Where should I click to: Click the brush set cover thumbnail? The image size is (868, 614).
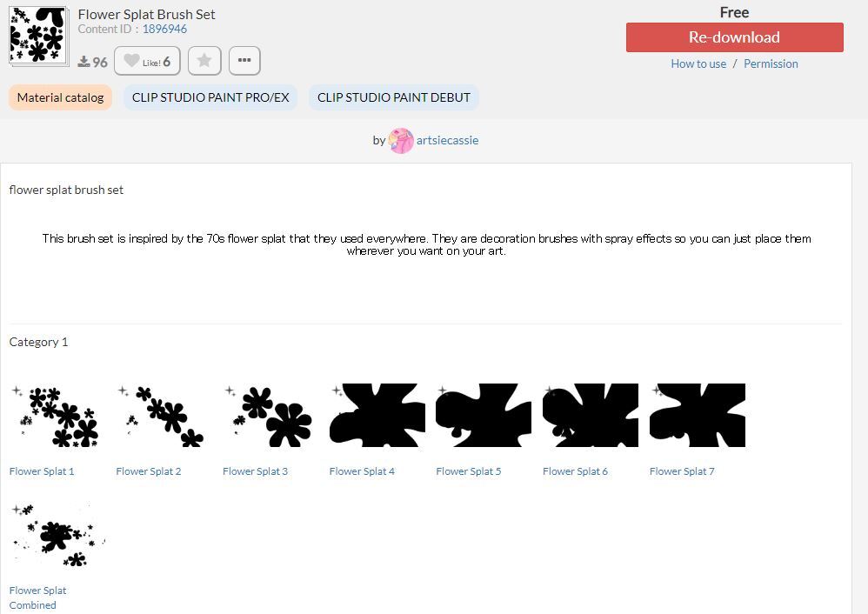pyautogui.click(x=38, y=36)
